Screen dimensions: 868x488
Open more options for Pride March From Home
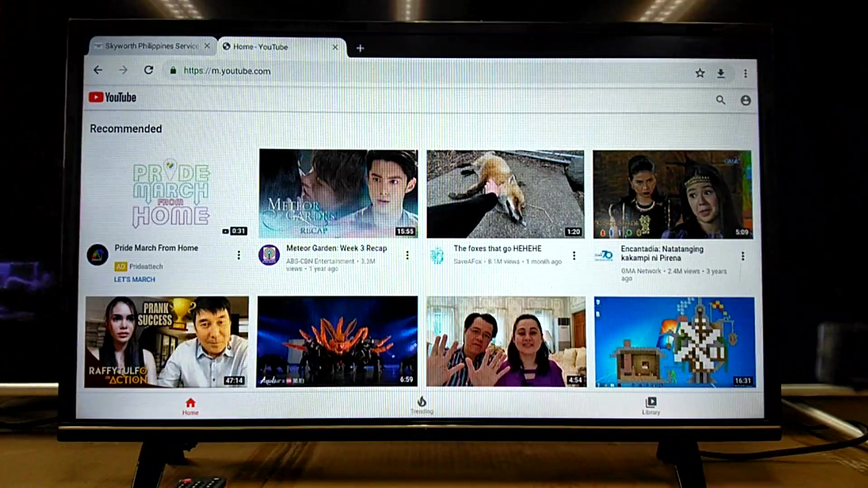(239, 255)
